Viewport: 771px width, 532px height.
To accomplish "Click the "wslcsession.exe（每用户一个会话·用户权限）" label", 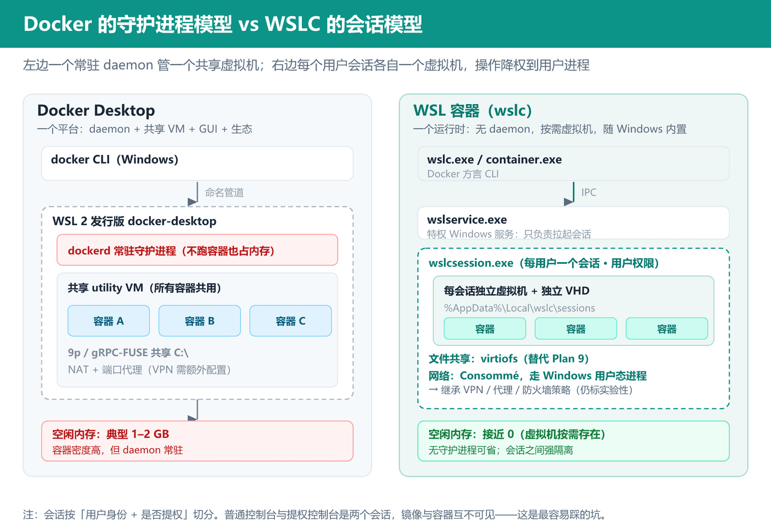I will [x=544, y=263].
